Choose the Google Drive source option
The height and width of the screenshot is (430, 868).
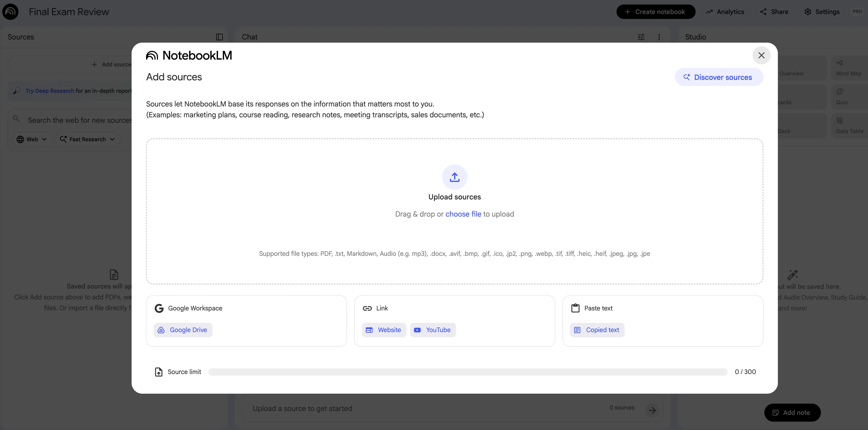[183, 330]
